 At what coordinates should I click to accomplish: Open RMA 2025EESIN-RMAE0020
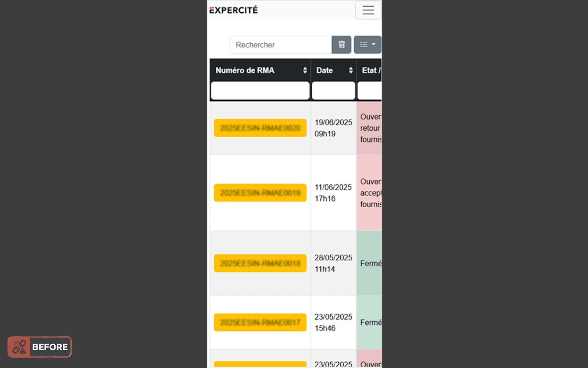coord(260,128)
